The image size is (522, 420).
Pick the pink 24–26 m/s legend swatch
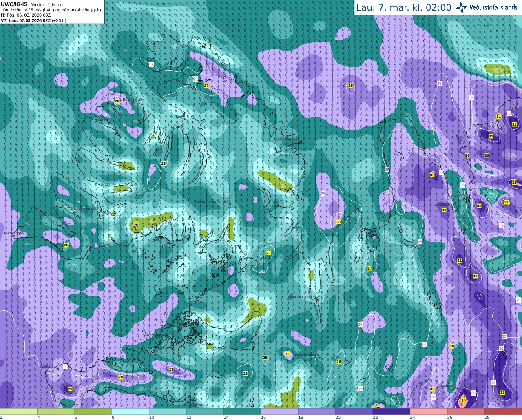pyautogui.click(x=429, y=411)
